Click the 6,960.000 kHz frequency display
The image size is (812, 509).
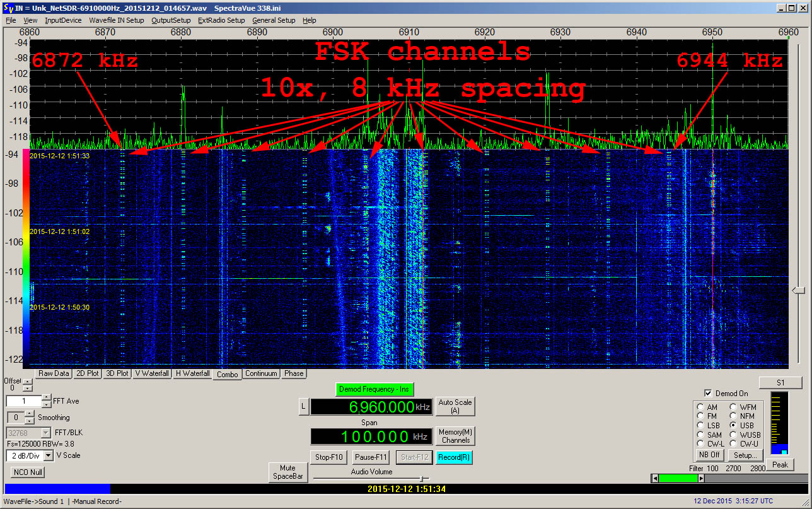pos(371,407)
